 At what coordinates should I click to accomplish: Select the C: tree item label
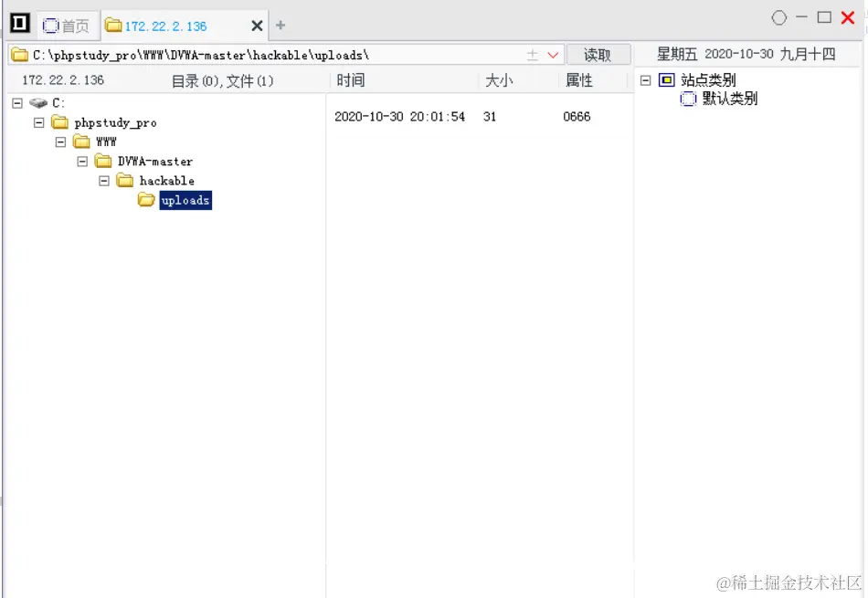[x=58, y=103]
